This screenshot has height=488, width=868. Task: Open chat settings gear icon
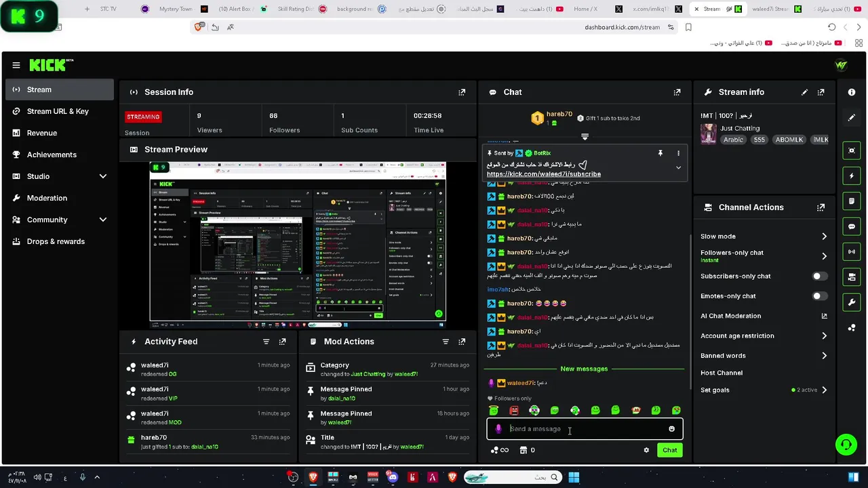click(646, 450)
